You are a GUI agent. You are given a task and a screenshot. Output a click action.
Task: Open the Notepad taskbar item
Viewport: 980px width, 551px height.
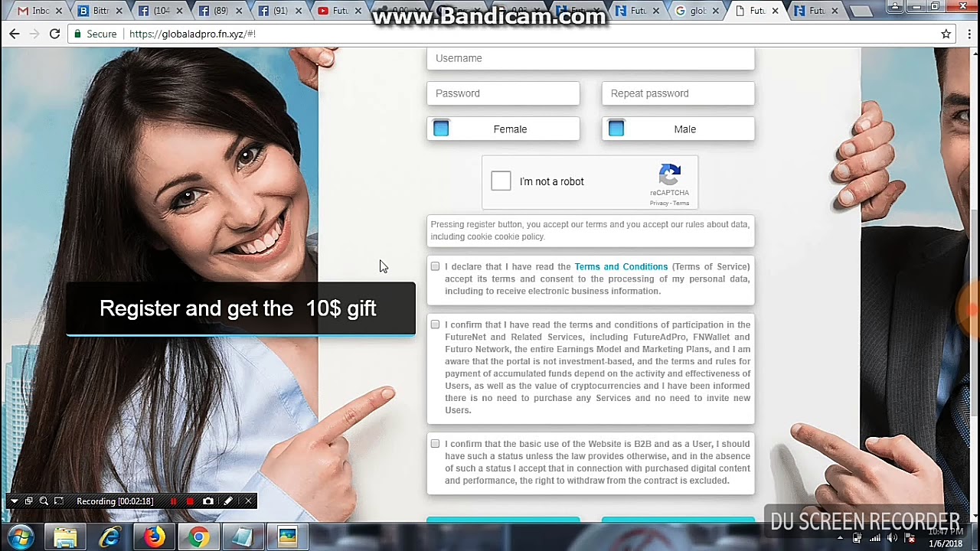pyautogui.click(x=243, y=538)
